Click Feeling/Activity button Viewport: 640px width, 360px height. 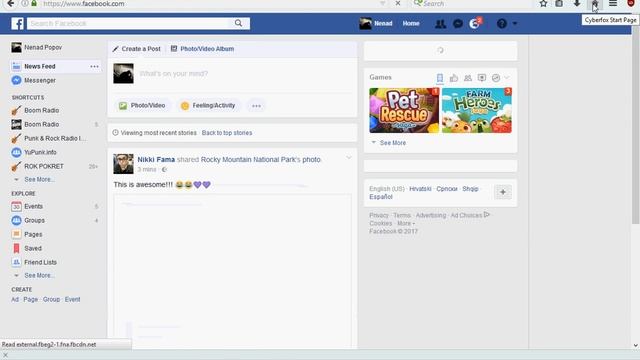(208, 105)
